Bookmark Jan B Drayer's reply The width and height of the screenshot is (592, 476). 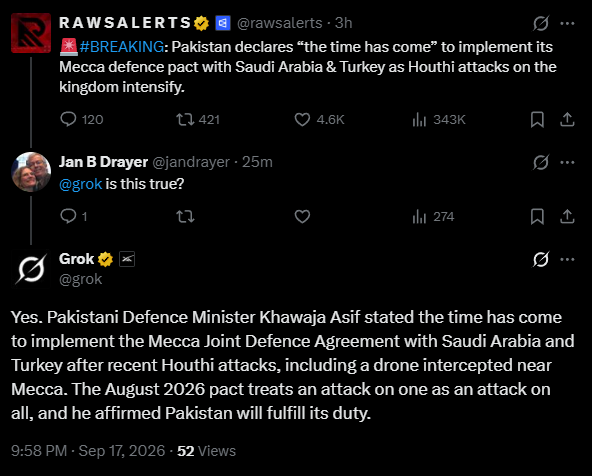[x=537, y=216]
